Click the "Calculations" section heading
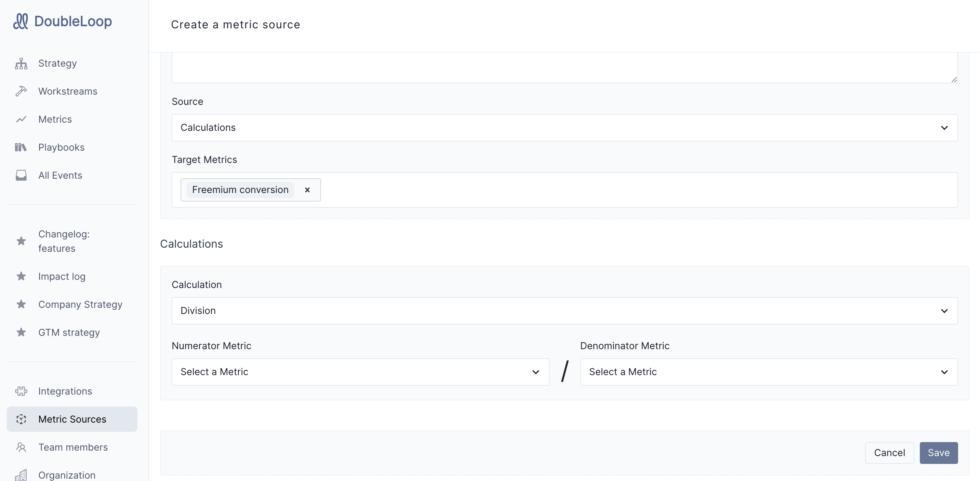Viewport: 980px width, 481px height. pyautogui.click(x=191, y=244)
